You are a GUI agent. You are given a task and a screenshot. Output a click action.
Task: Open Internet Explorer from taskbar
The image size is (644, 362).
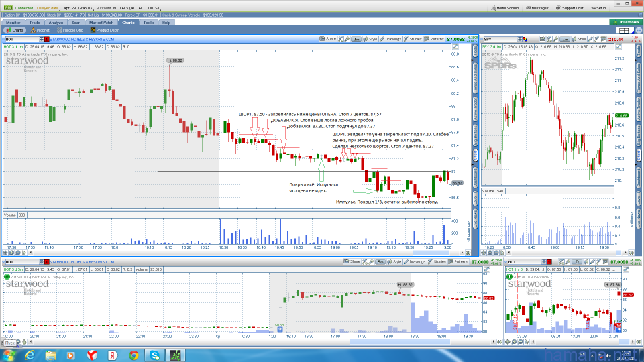tap(30, 355)
